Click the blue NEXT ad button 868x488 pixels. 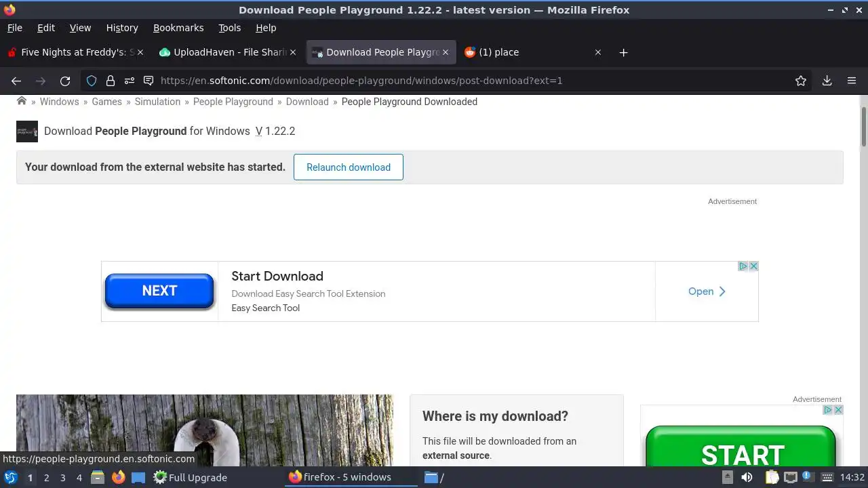159,291
